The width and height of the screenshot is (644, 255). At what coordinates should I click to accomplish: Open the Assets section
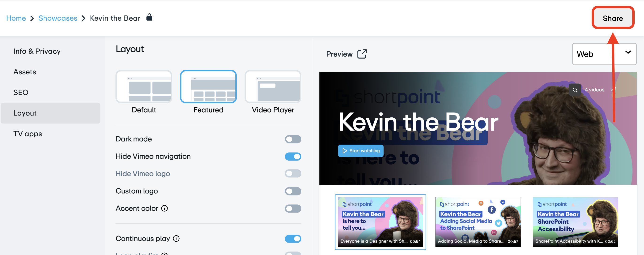[24, 72]
